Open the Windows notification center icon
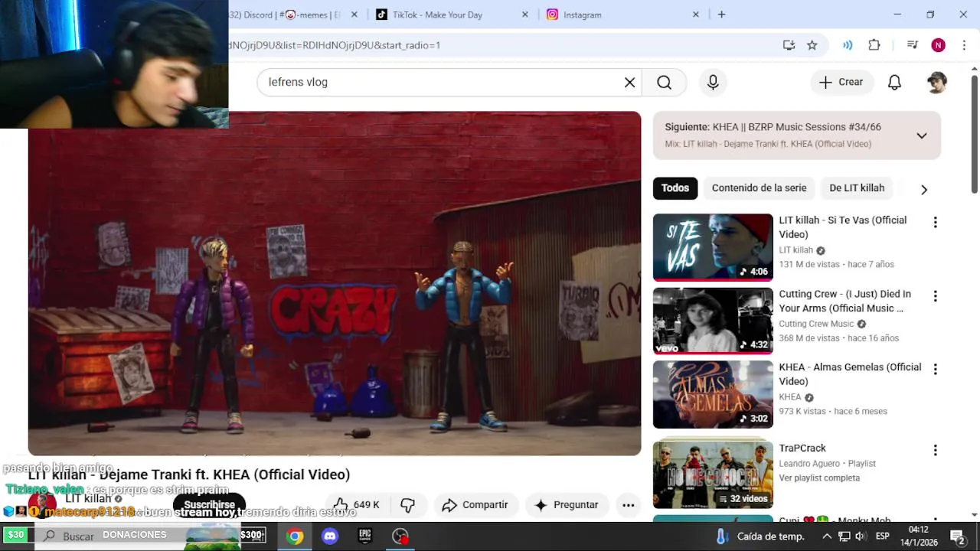This screenshot has width=980, height=551. (957, 536)
